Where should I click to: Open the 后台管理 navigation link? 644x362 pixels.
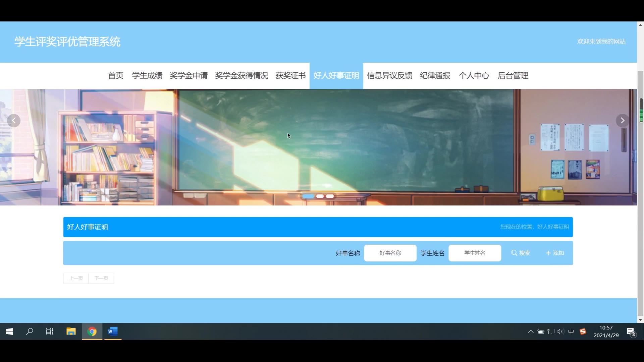[513, 76]
